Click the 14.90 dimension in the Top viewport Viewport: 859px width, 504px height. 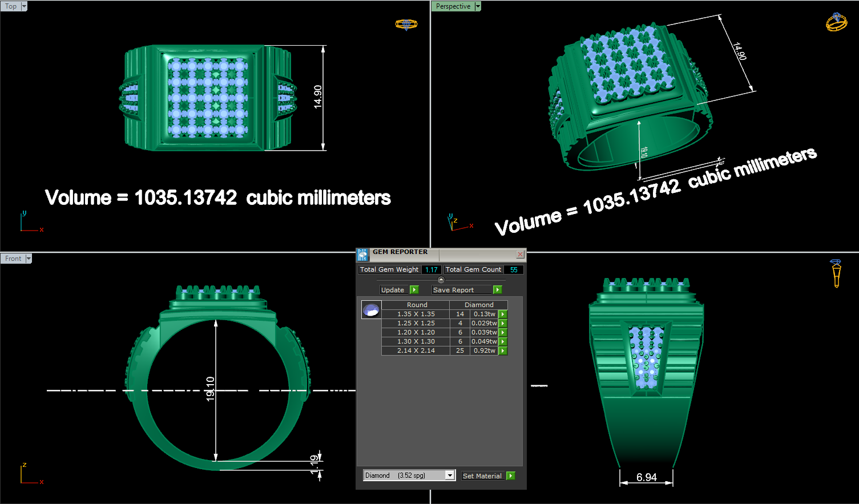[x=318, y=97]
